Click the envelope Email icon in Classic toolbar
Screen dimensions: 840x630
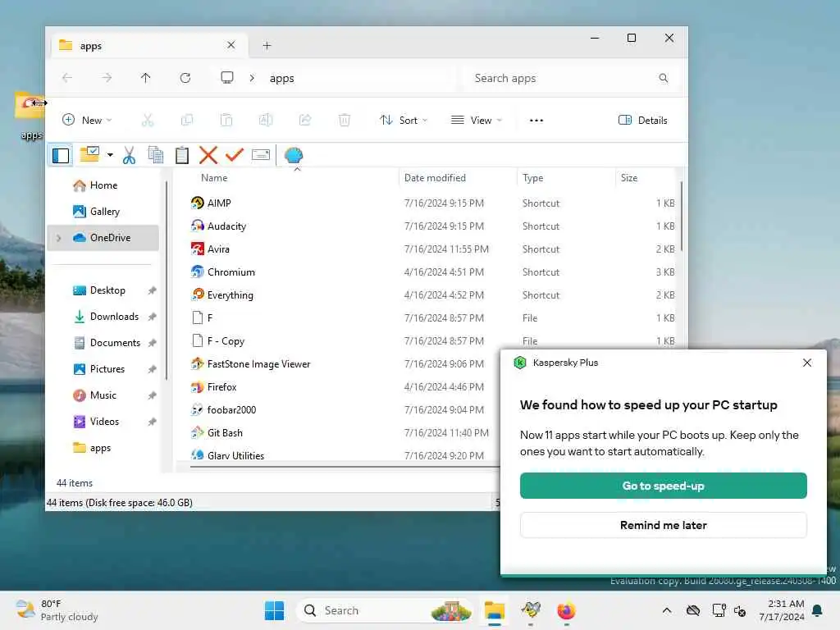(x=261, y=155)
